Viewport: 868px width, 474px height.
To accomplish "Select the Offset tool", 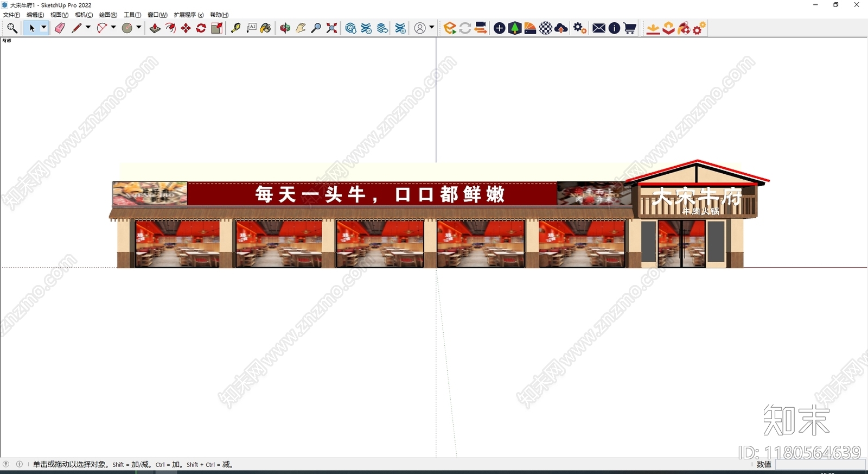I will pyautogui.click(x=170, y=28).
